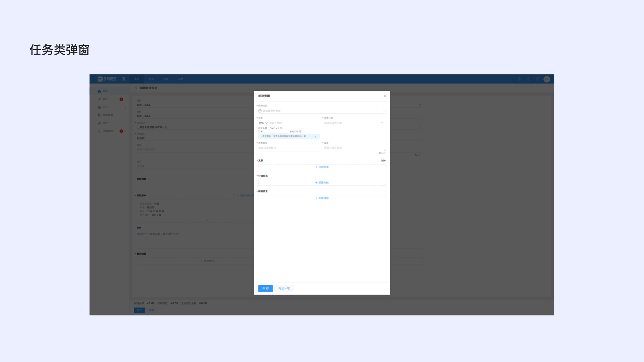Click 新建分摊 link

coord(322,183)
